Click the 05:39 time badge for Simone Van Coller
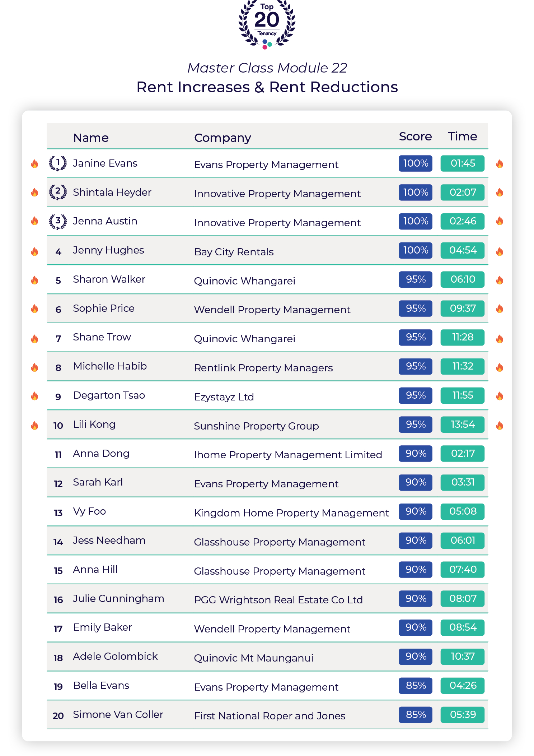 tap(462, 715)
